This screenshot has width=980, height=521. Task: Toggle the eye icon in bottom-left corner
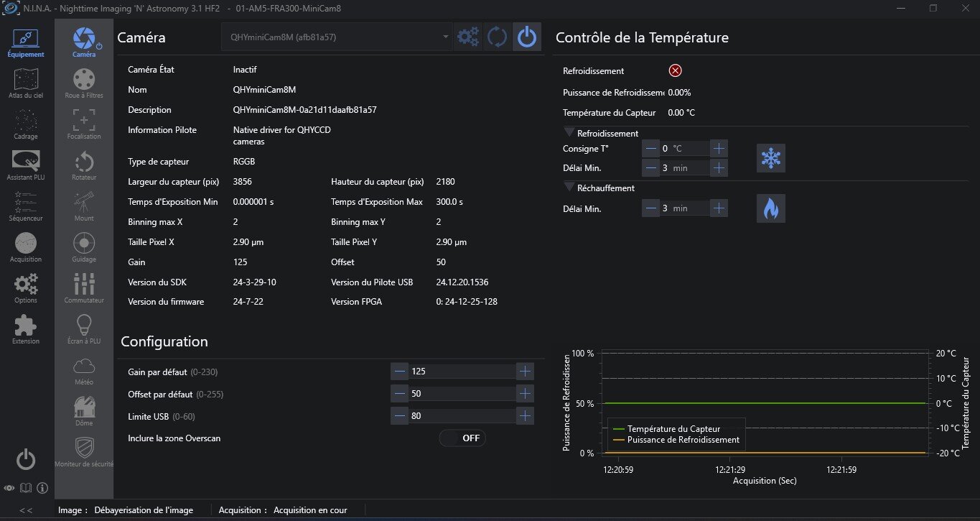pyautogui.click(x=9, y=488)
